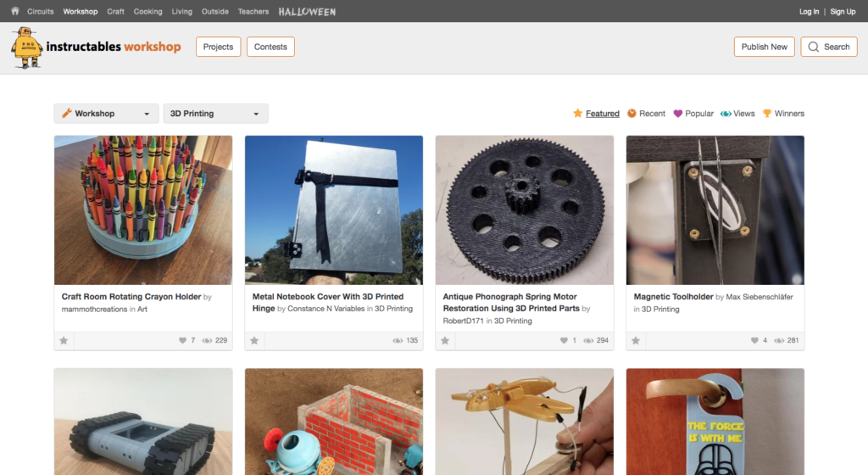Favorite the Crayon Holder project star

(64, 341)
